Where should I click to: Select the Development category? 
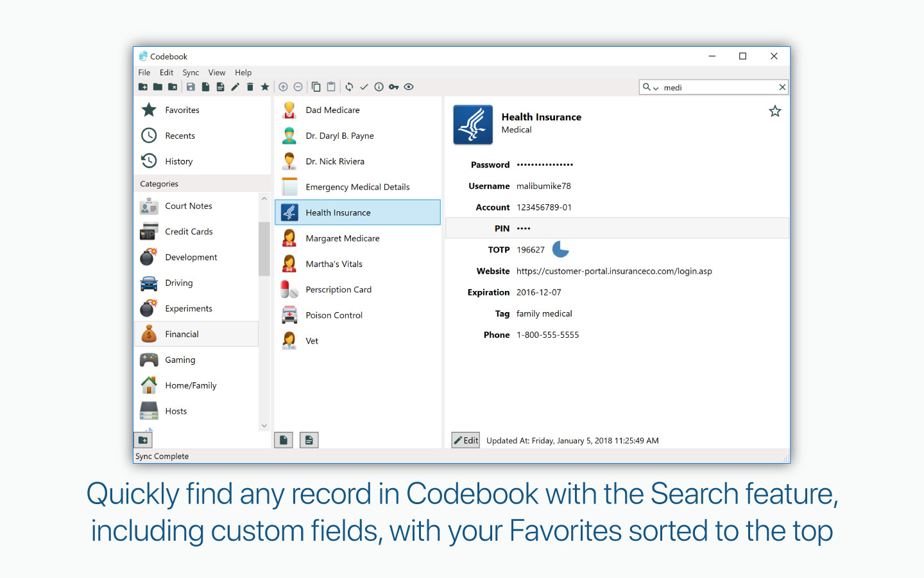[x=196, y=257]
